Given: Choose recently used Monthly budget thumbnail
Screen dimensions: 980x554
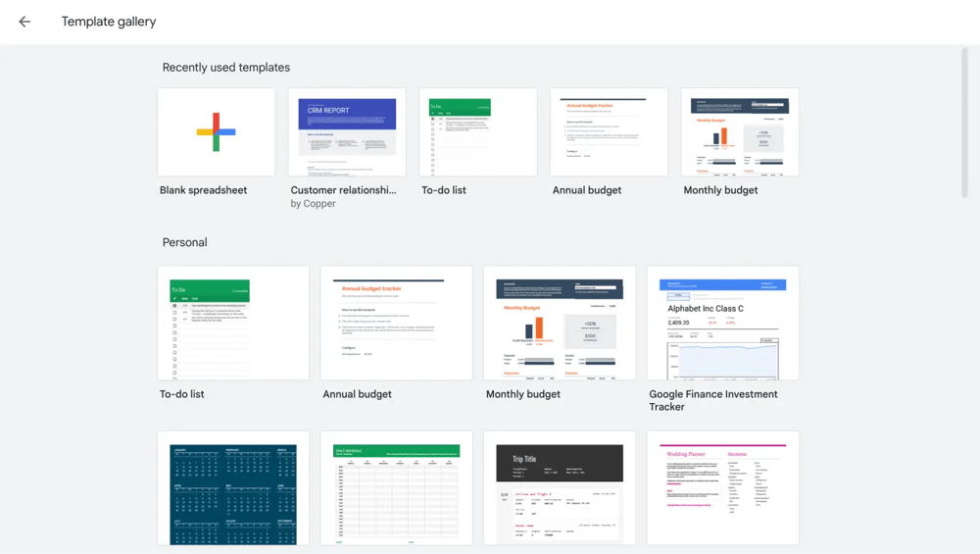Looking at the screenshot, I should (740, 132).
